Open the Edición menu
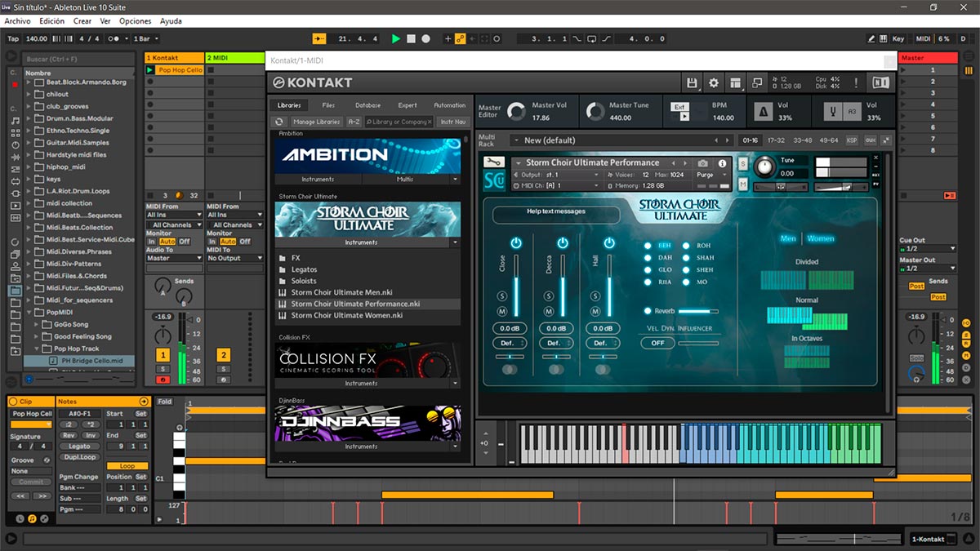The image size is (980, 551). tap(51, 21)
